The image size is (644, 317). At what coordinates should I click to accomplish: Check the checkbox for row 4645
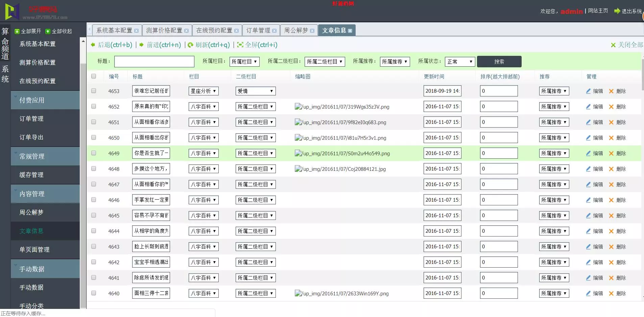[94, 215]
